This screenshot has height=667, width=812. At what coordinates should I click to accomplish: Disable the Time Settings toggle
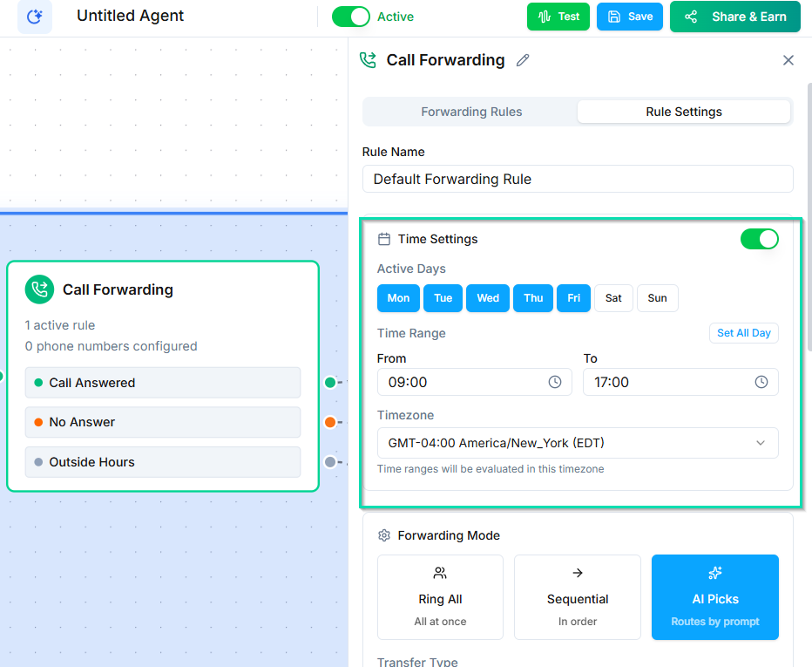[759, 239]
